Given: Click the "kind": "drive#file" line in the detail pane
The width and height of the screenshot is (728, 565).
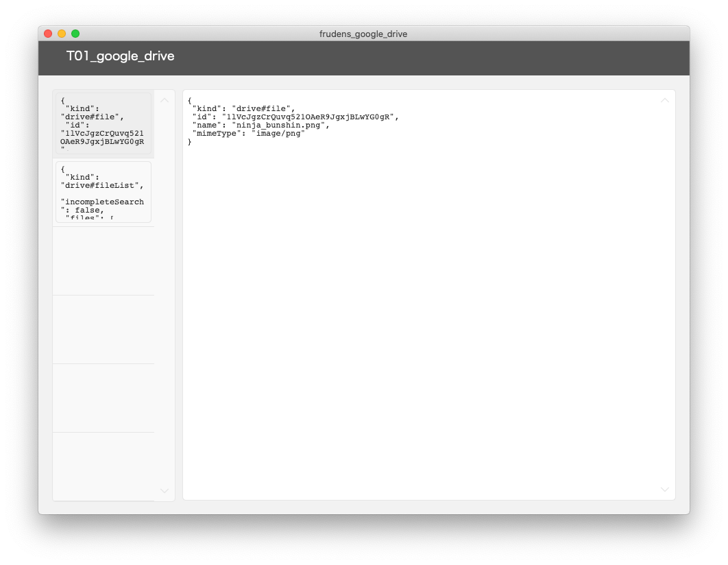Looking at the screenshot, I should click(x=244, y=108).
